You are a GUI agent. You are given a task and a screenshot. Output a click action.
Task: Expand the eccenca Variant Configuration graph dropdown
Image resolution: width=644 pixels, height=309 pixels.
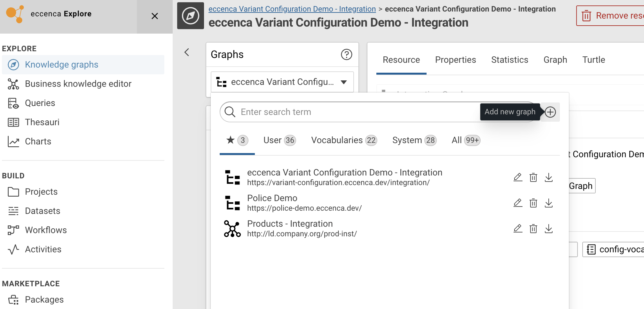point(282,82)
